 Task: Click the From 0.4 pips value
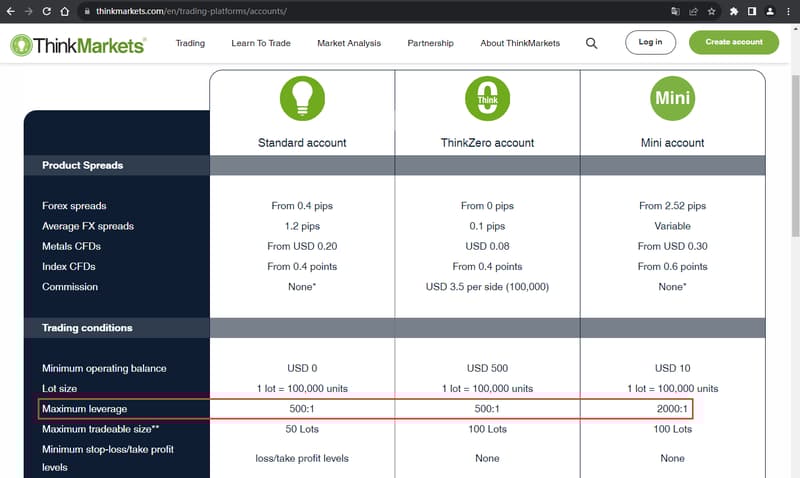(x=302, y=206)
